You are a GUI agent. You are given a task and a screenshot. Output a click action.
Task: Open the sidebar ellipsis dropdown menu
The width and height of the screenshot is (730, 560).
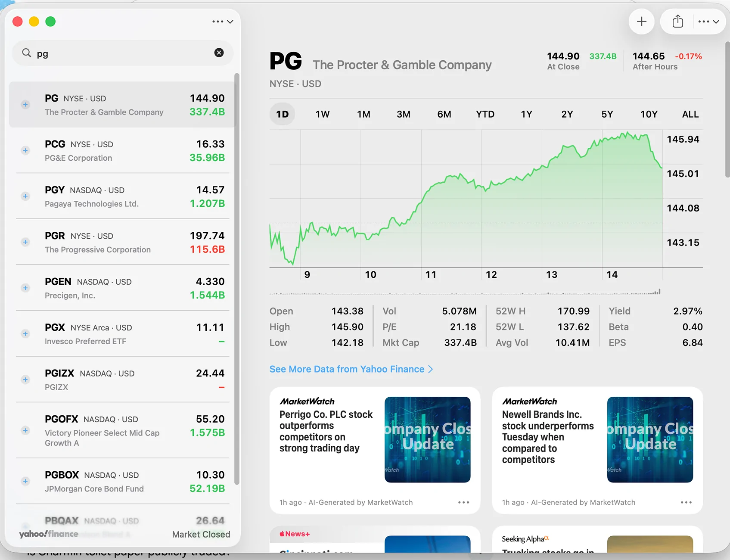point(223,22)
